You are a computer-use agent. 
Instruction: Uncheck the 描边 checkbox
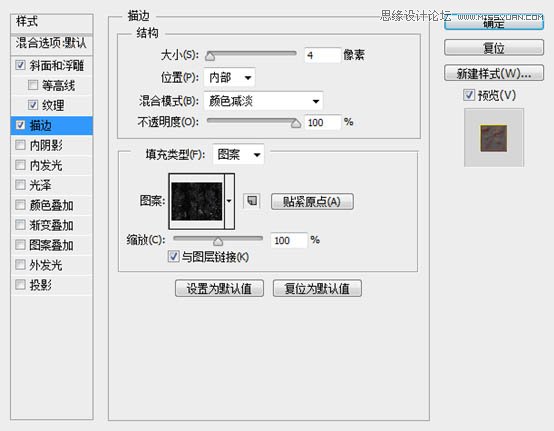[x=20, y=125]
